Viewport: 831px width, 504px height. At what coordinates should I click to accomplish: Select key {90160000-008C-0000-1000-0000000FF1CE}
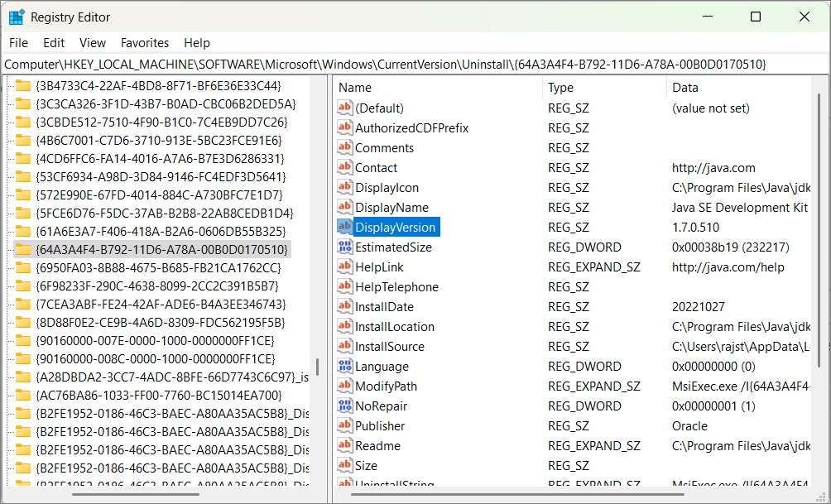[x=156, y=359]
